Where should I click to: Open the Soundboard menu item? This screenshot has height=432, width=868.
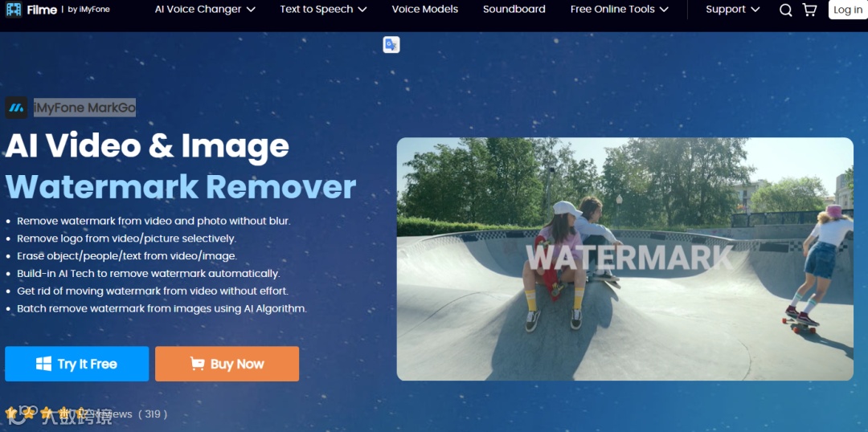tap(514, 10)
